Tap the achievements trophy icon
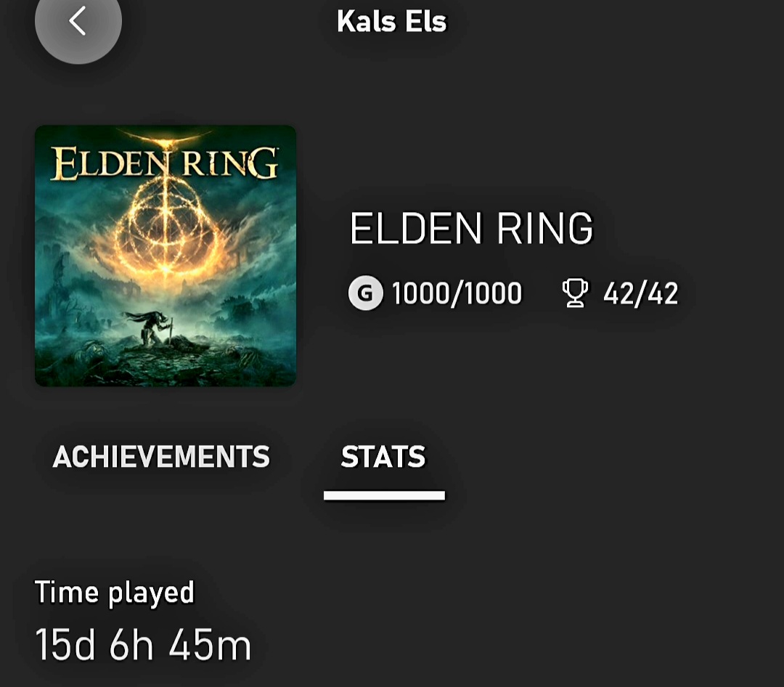This screenshot has width=784, height=687. tap(575, 293)
